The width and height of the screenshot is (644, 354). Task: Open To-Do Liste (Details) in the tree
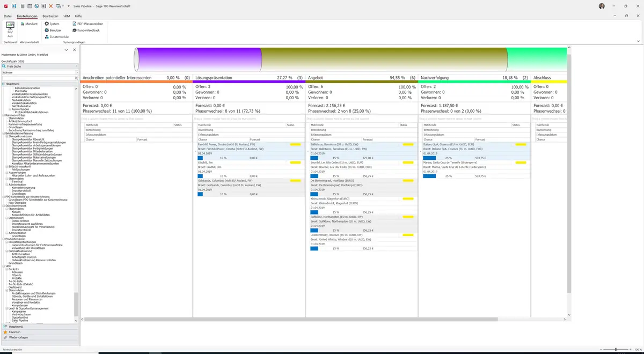(21, 284)
